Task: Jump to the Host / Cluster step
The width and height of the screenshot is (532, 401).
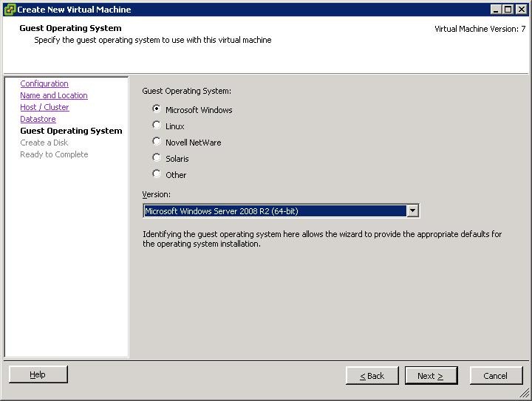Action: (44, 108)
